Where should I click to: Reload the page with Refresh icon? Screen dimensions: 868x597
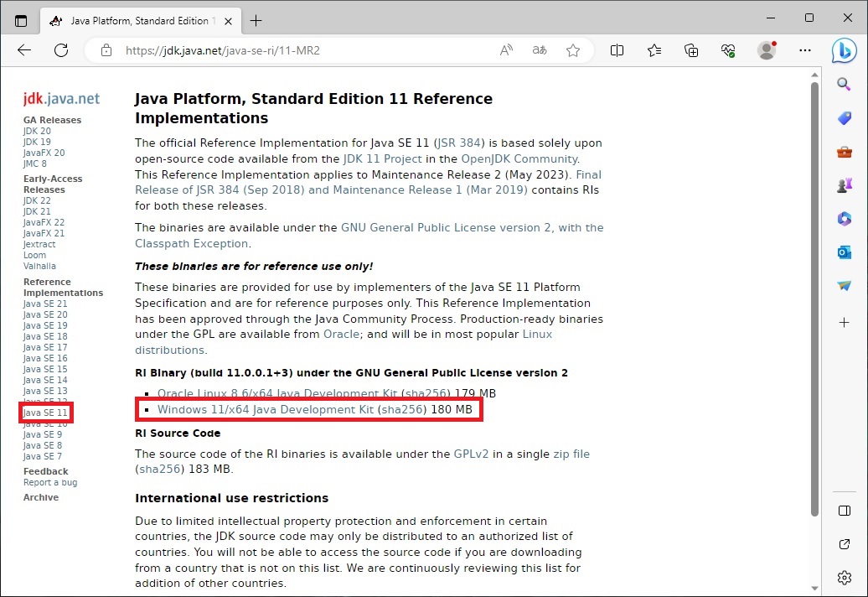coord(61,50)
